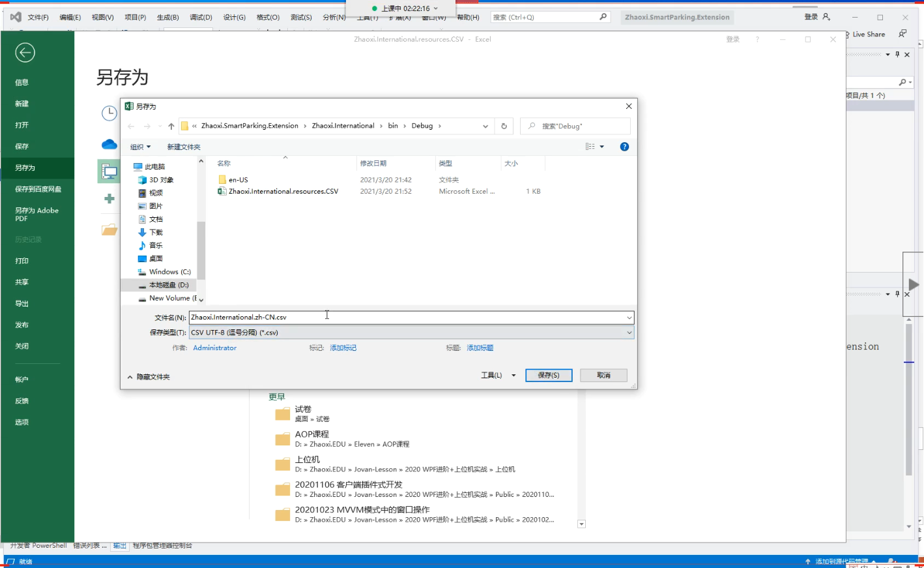Collapse folders via 隐藏文件夹

[149, 377]
